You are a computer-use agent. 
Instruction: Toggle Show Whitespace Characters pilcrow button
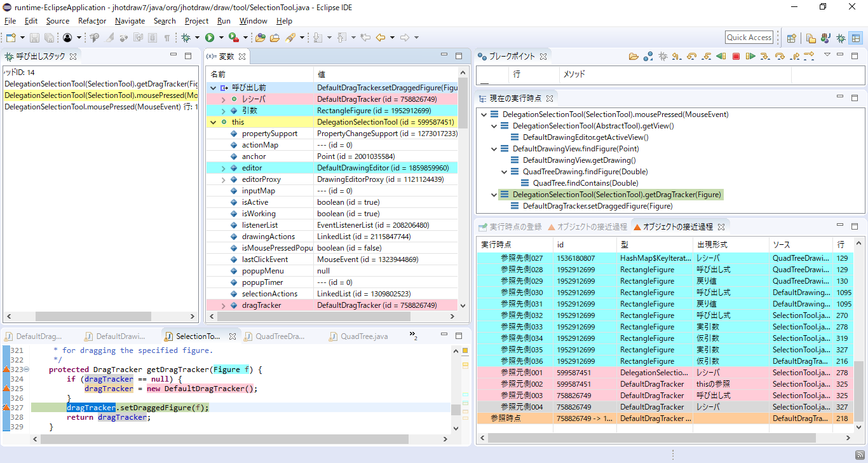pyautogui.click(x=166, y=38)
